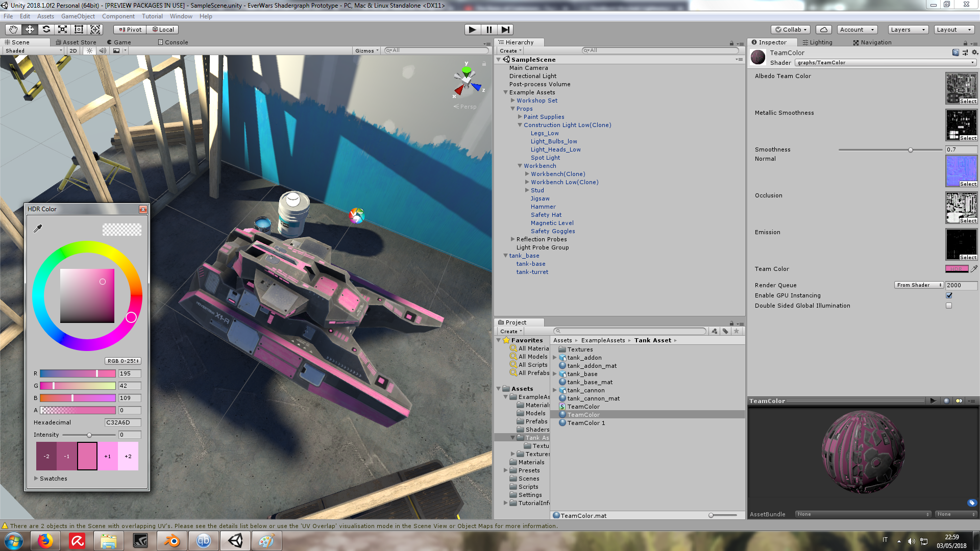Open the cloud services icon
The width and height of the screenshot is (980, 551).
(x=823, y=30)
